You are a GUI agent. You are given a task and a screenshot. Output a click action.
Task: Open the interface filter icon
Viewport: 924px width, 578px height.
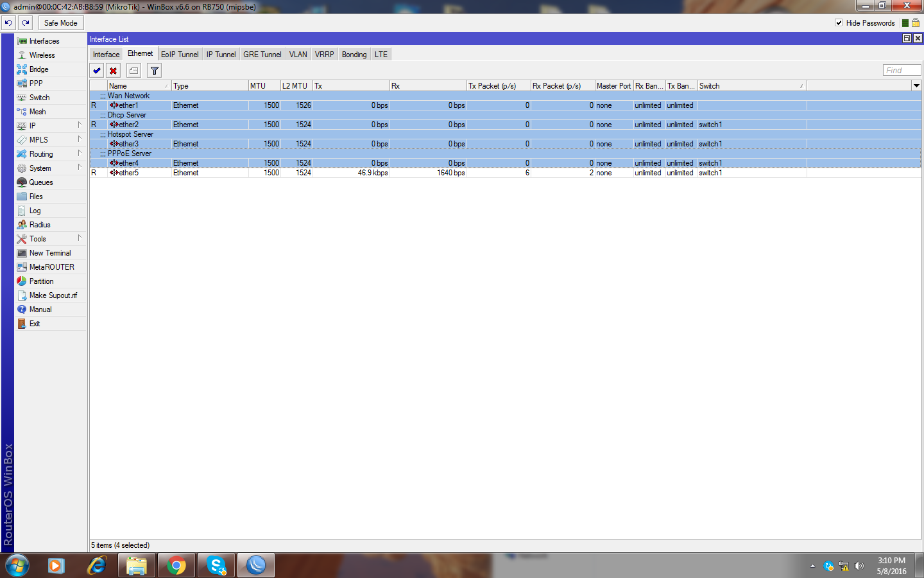(x=154, y=70)
